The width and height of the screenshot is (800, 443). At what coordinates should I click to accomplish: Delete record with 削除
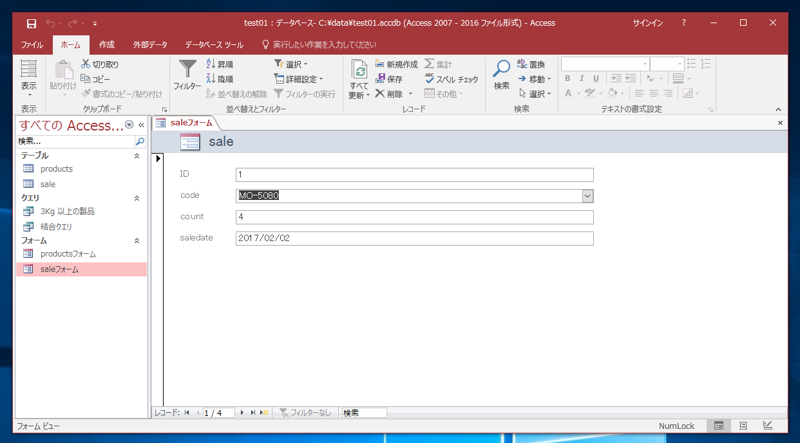[x=389, y=94]
